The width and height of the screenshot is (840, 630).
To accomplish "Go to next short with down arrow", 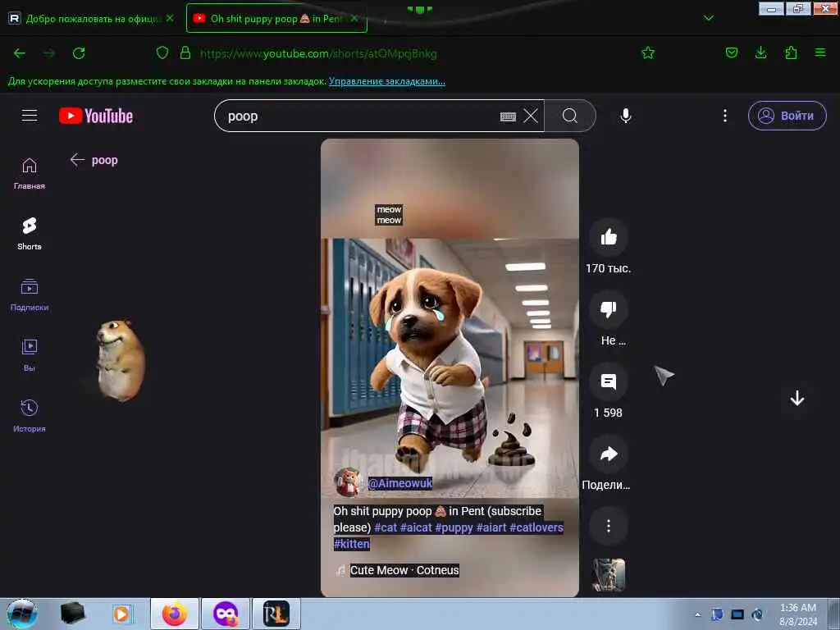I will point(797,398).
